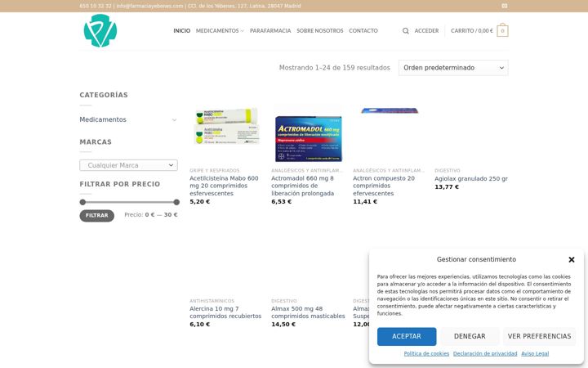Click the maximum price slider handle

(x=176, y=202)
